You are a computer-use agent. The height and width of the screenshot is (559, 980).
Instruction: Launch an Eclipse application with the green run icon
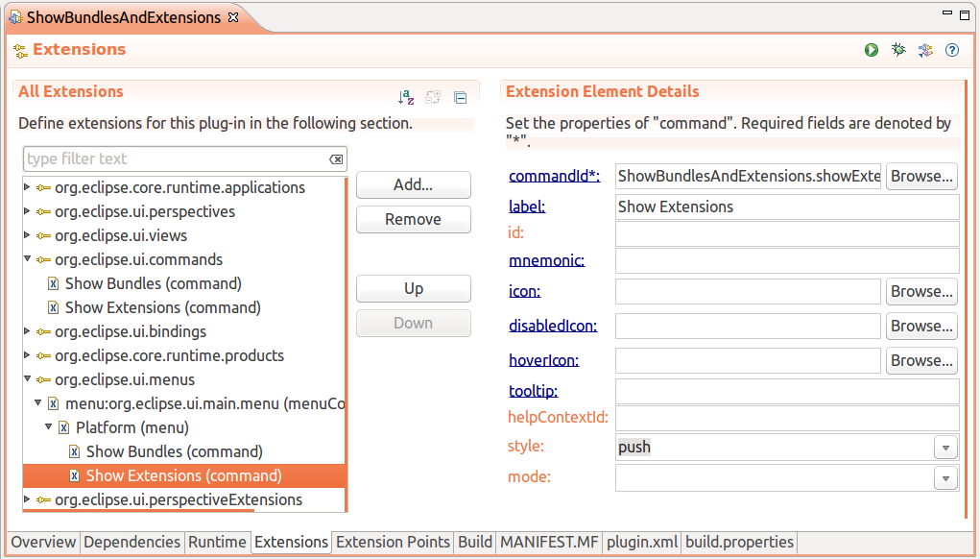click(x=872, y=50)
